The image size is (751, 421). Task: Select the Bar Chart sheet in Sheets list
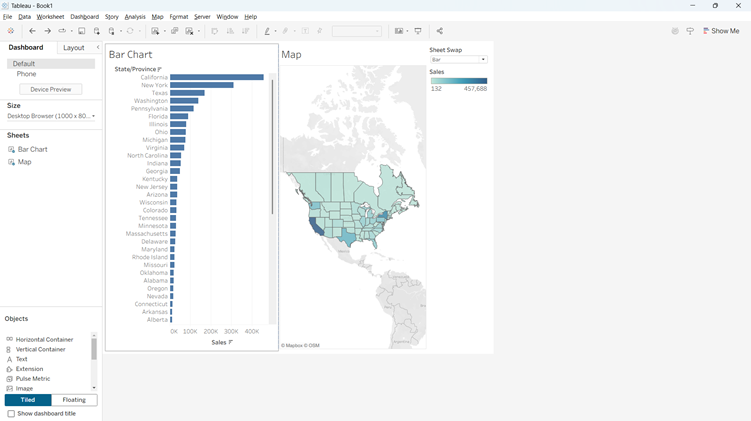[33, 149]
